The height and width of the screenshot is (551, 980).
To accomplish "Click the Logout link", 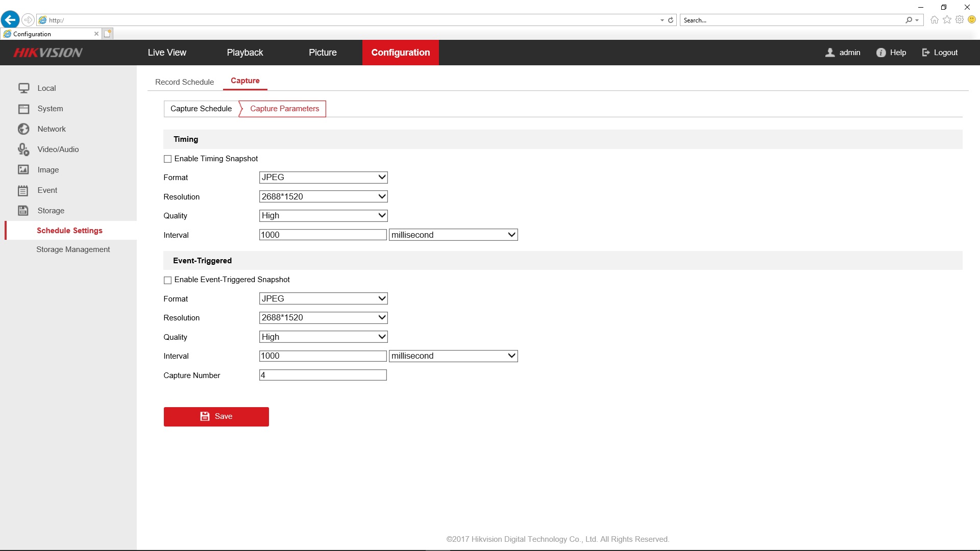I will [x=940, y=53].
